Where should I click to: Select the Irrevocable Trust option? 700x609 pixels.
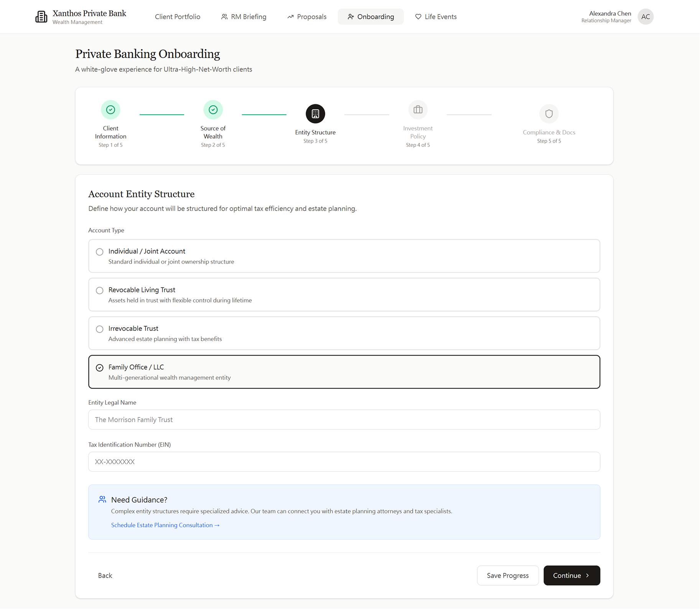99,329
